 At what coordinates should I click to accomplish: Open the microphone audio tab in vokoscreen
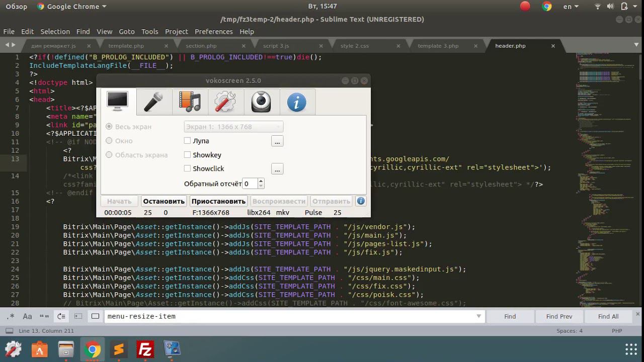(153, 103)
